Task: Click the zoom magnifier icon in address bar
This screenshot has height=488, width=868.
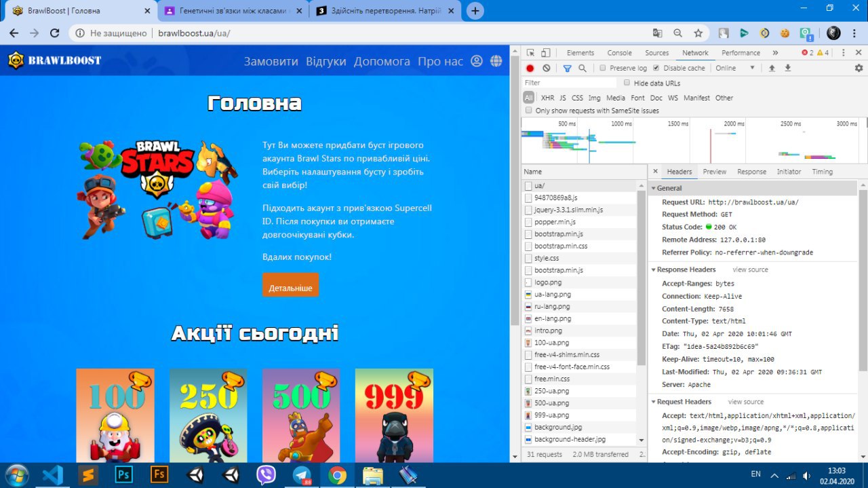Action: 677,33
